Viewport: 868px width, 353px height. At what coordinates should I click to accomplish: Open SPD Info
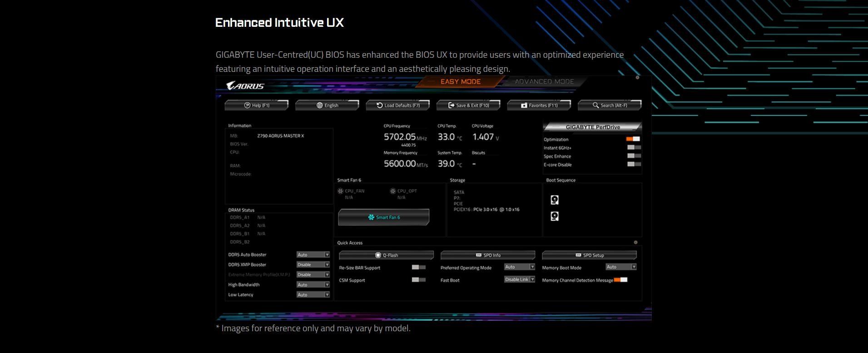pyautogui.click(x=488, y=255)
